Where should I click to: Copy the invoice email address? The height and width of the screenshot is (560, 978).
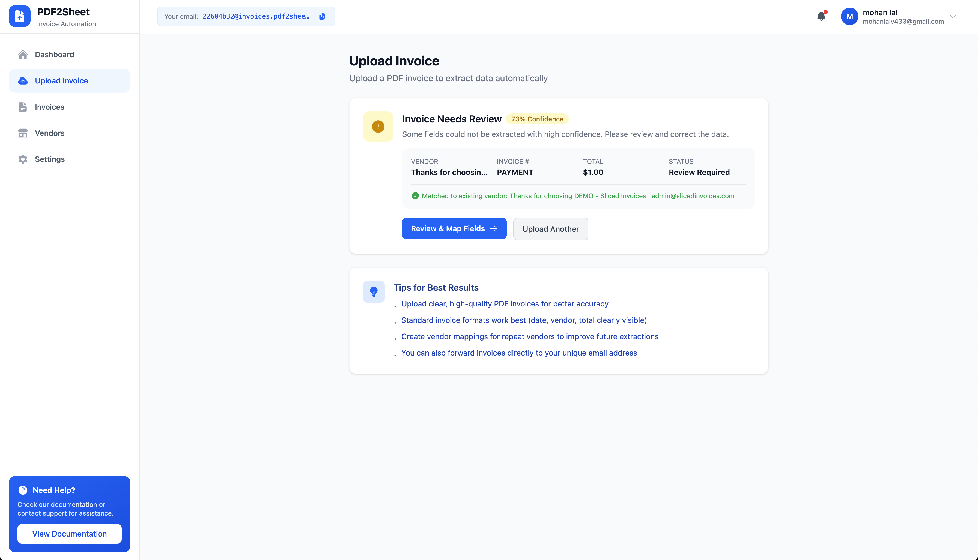coord(322,16)
